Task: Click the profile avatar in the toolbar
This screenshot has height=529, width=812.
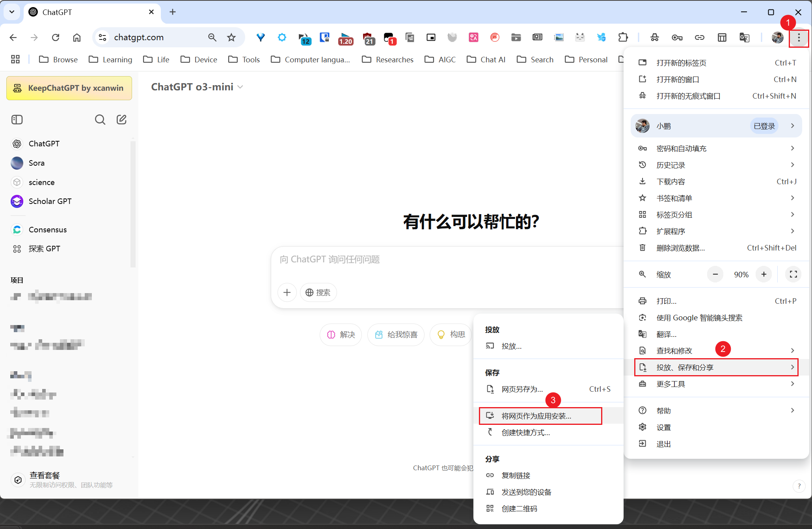Action: [777, 37]
